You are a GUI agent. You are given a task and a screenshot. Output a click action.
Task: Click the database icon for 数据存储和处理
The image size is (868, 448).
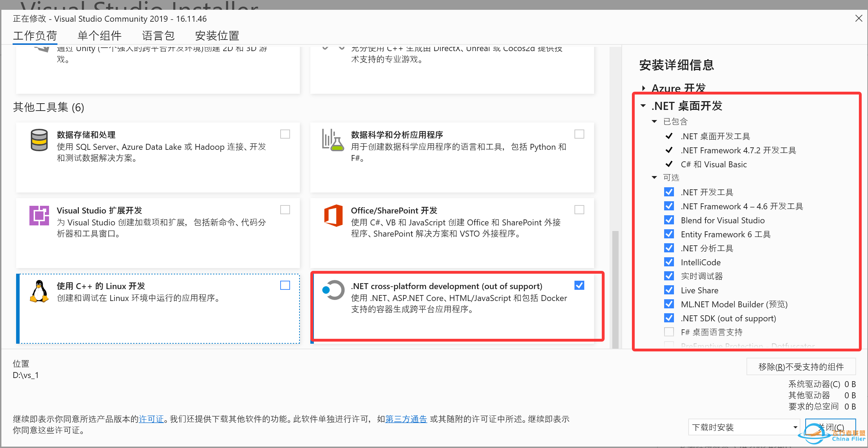[x=39, y=140]
